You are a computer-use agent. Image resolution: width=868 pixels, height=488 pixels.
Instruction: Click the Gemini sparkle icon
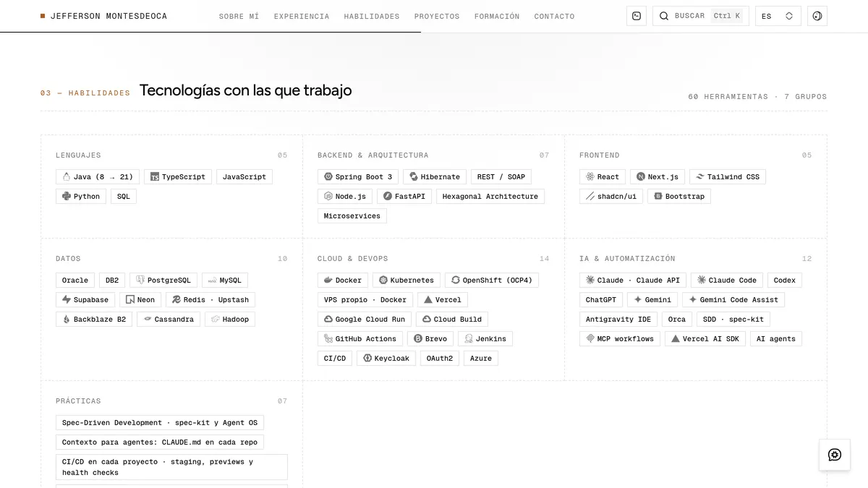(638, 299)
